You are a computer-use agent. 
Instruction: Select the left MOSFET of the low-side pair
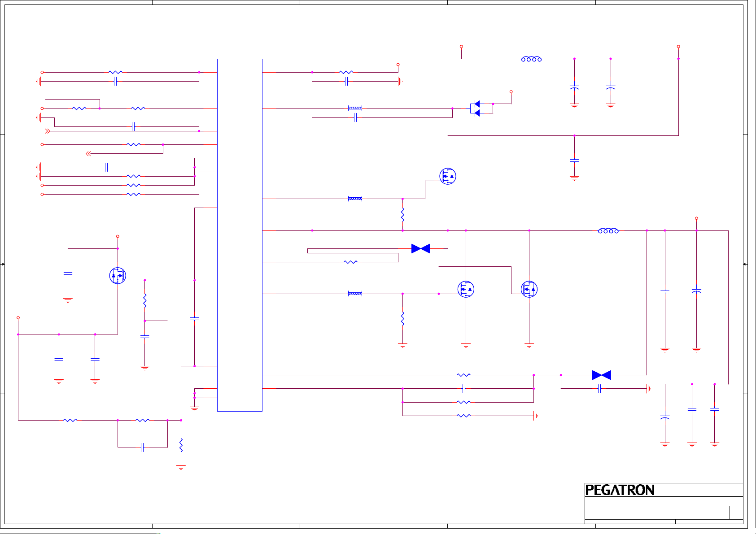coord(466,289)
